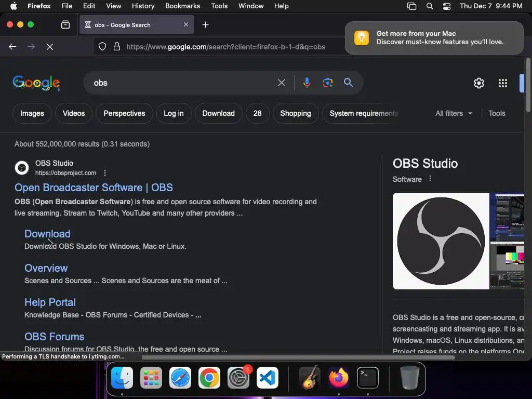This screenshot has width=532, height=399.
Task: Stop loading the page
Action: tap(50, 46)
